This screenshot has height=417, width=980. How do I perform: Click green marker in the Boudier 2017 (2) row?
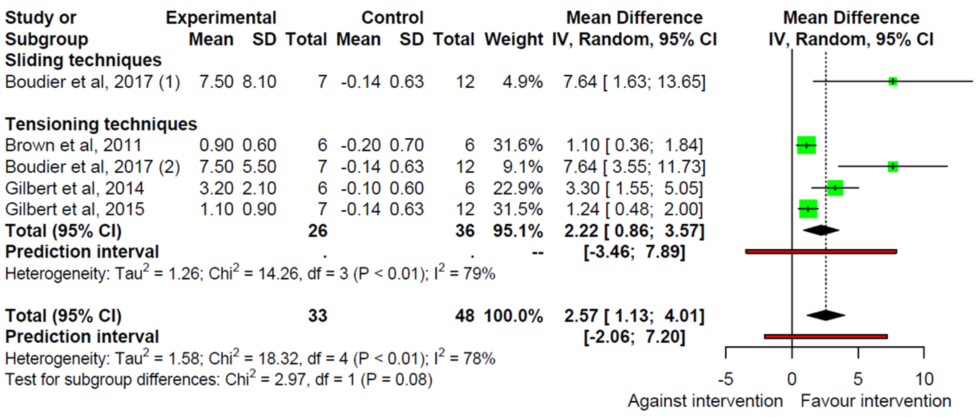coord(893,167)
